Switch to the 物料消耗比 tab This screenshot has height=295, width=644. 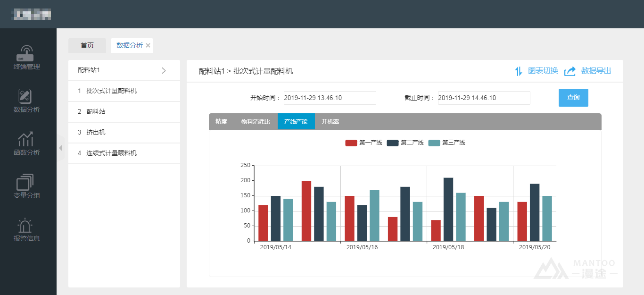(256, 122)
